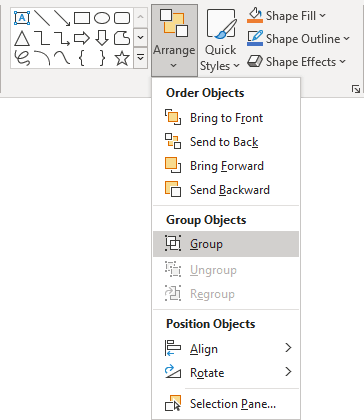Select the Elbow Connector shape
This screenshot has height=420, width=364.
[x=42, y=38]
